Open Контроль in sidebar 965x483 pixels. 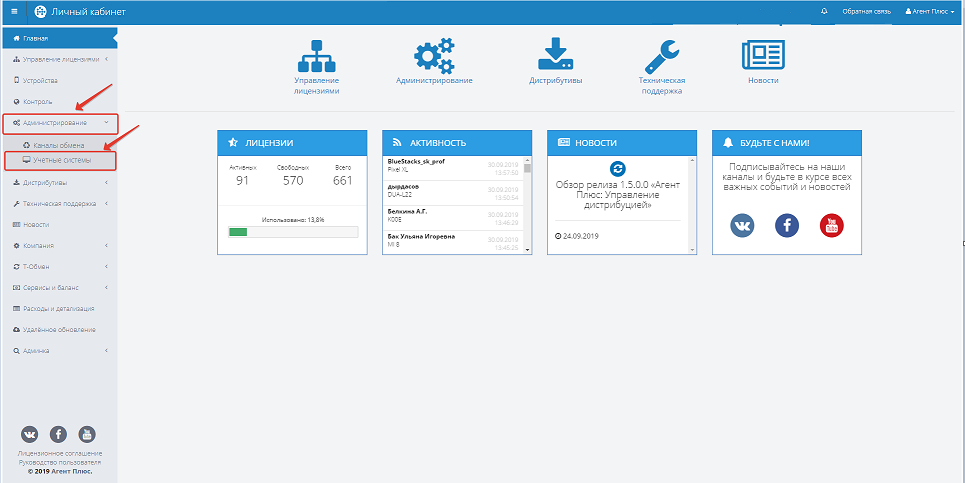click(58, 101)
